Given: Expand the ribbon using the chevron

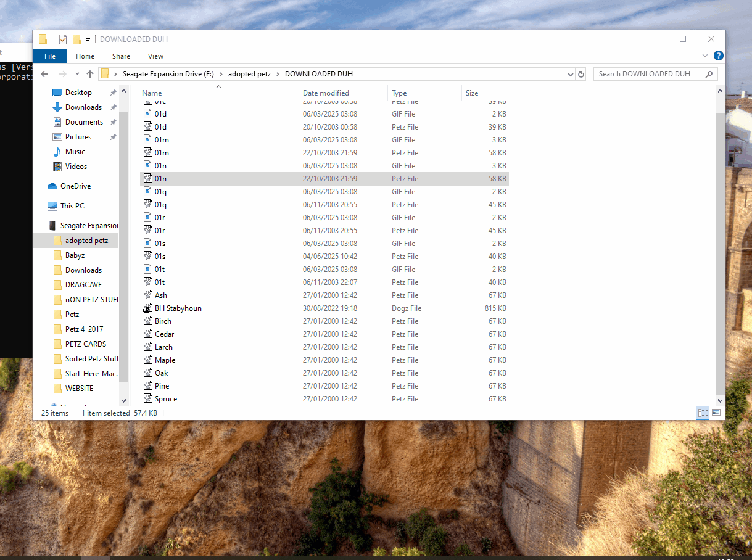Looking at the screenshot, I should (x=705, y=56).
